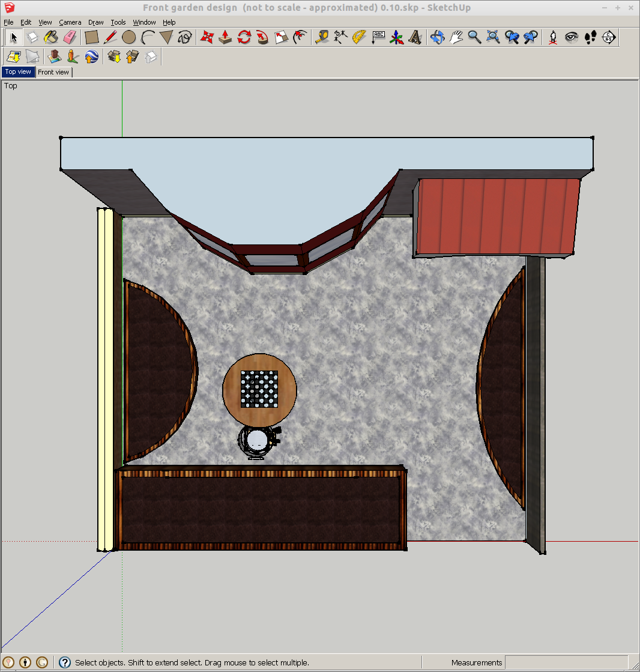Image resolution: width=640 pixels, height=672 pixels.
Task: Activate the Look Around eye tool
Action: [x=570, y=37]
